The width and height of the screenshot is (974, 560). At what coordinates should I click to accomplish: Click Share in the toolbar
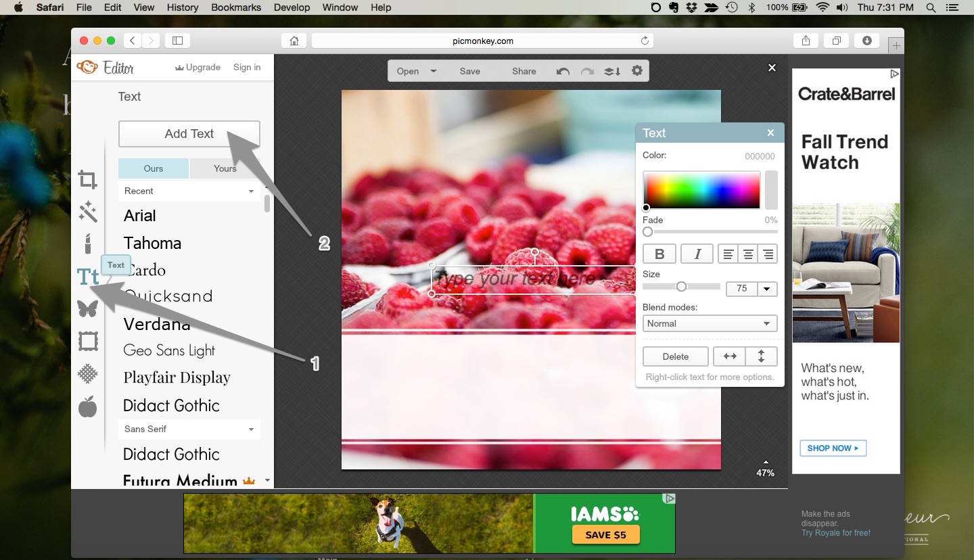click(524, 71)
